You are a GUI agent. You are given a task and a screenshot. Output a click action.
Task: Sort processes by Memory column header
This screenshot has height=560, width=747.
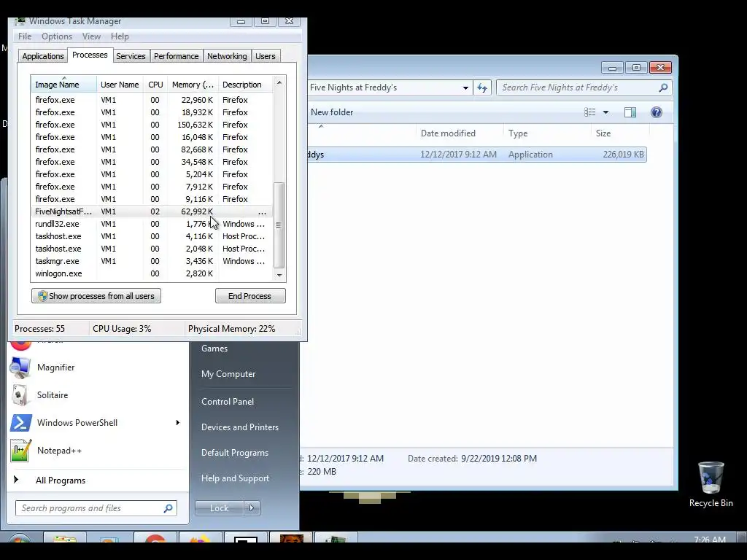pos(193,85)
